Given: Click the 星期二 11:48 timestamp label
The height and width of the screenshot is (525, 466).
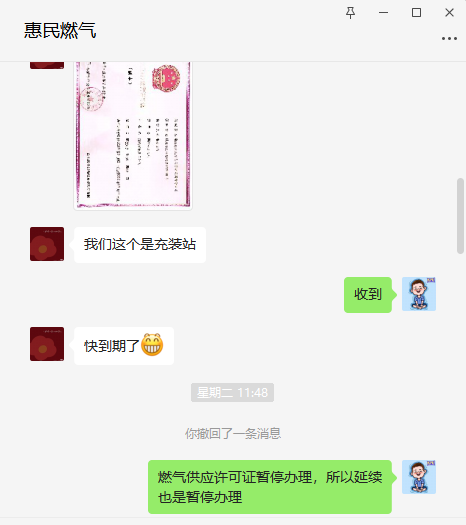Looking at the screenshot, I should 232,392.
